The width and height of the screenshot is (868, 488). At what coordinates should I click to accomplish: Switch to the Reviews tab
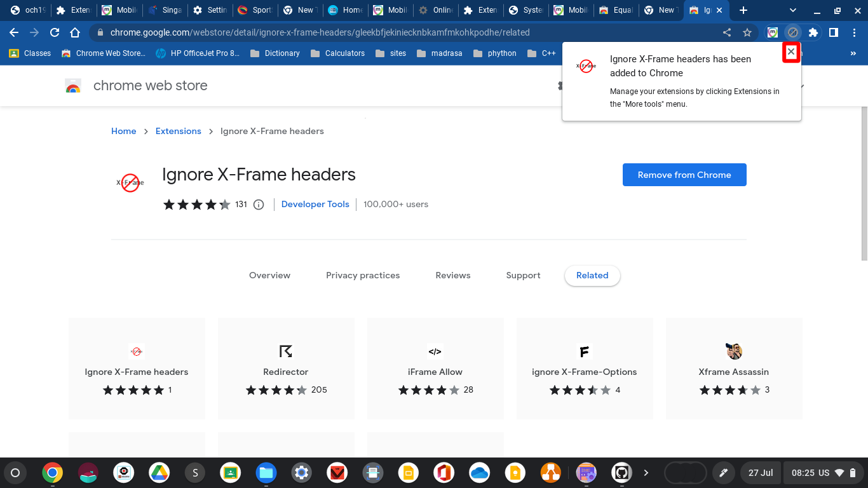tap(453, 275)
